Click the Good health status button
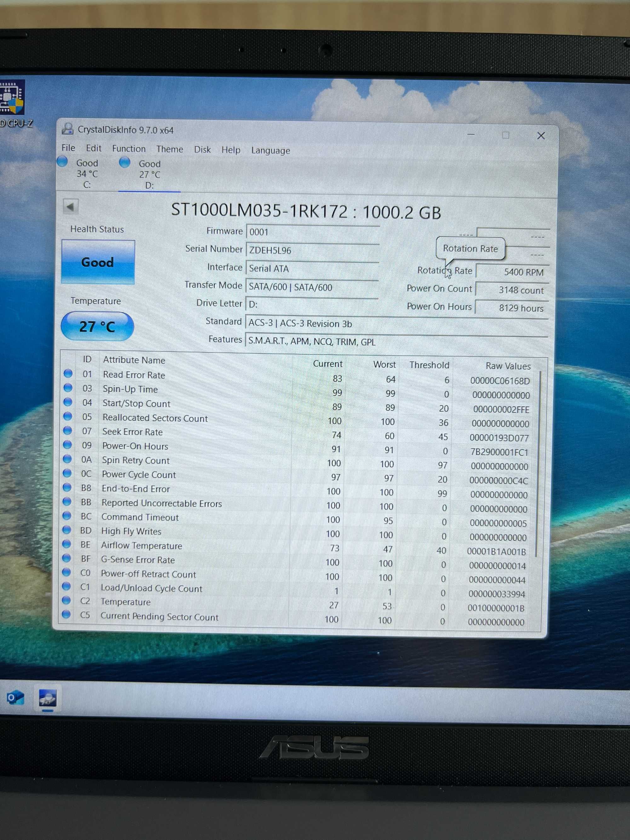The width and height of the screenshot is (630, 840). tap(98, 262)
